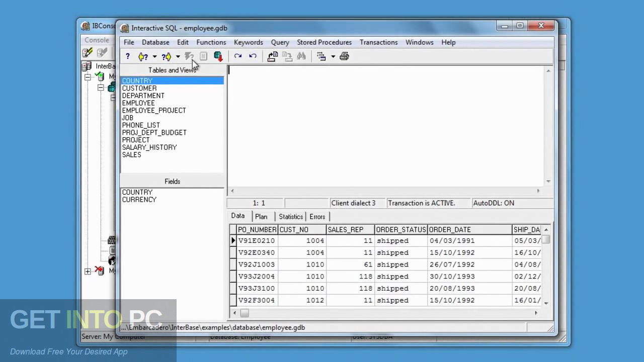The width and height of the screenshot is (644, 362).
Task: Select SALARY_HISTORY in Tables and Views list
Action: coord(149,147)
